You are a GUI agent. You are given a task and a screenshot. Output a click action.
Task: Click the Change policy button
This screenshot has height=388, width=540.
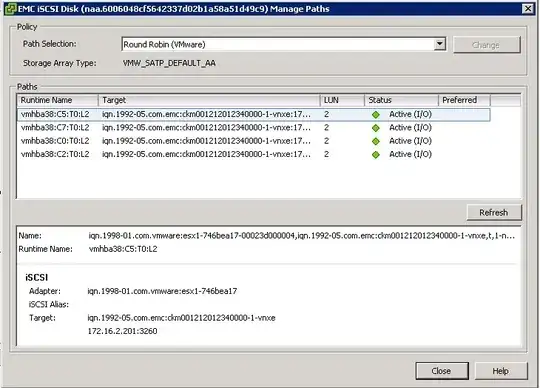point(486,45)
